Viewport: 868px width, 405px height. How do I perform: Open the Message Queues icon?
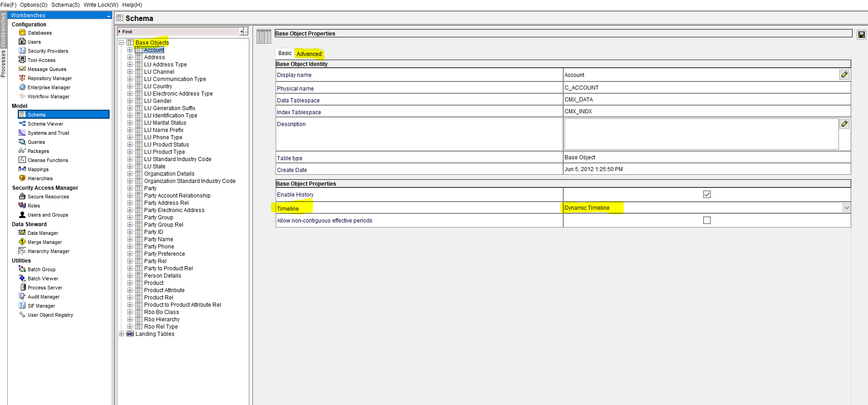pyautogui.click(x=22, y=69)
